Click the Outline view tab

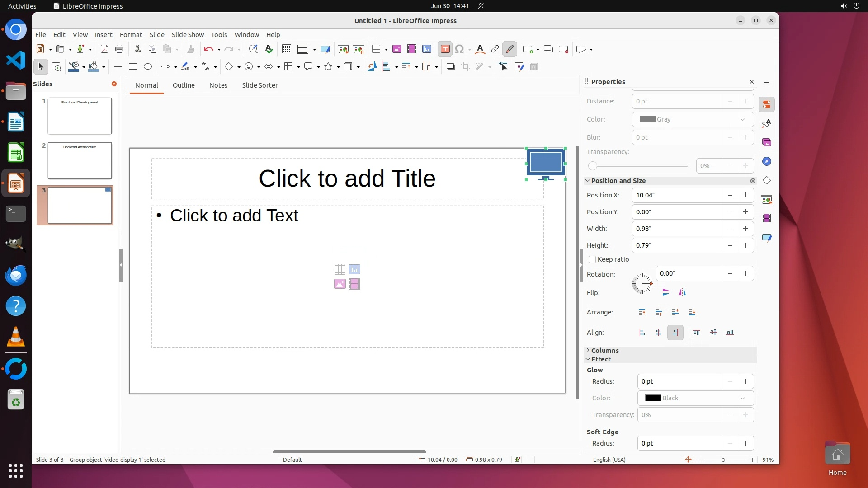(x=184, y=85)
